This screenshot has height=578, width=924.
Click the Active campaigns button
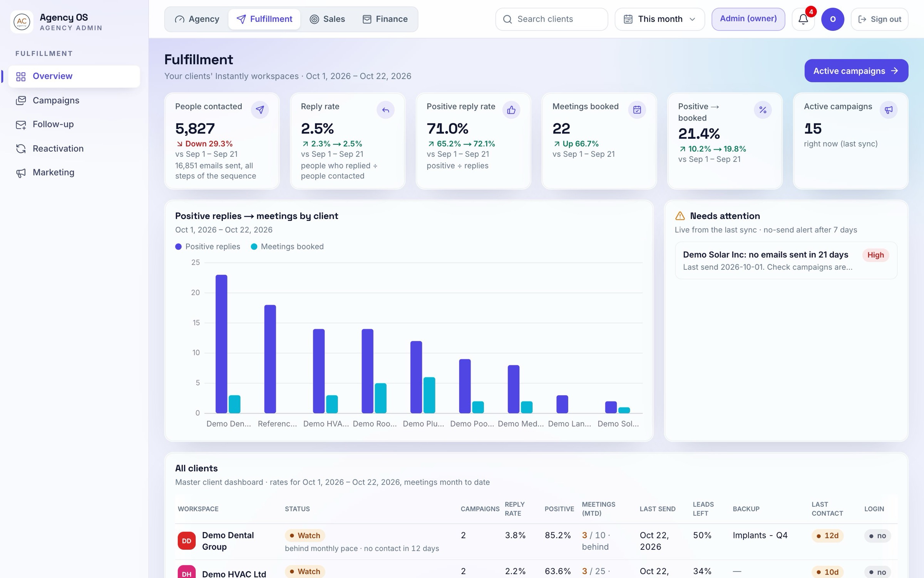[x=856, y=71]
